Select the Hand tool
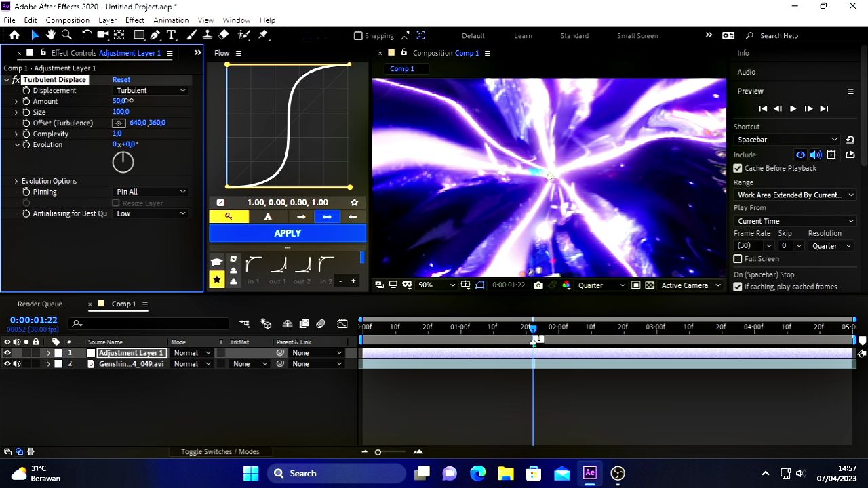868x488 pixels. point(51,35)
